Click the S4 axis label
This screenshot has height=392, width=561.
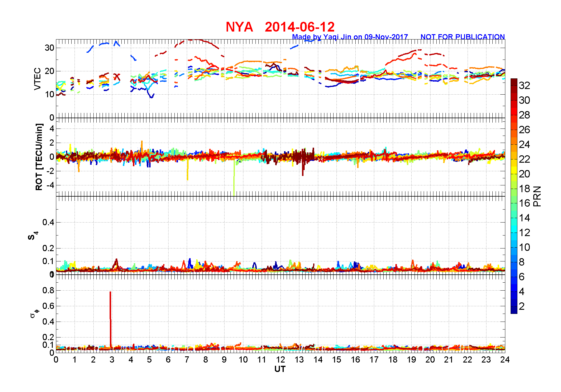pyautogui.click(x=33, y=236)
